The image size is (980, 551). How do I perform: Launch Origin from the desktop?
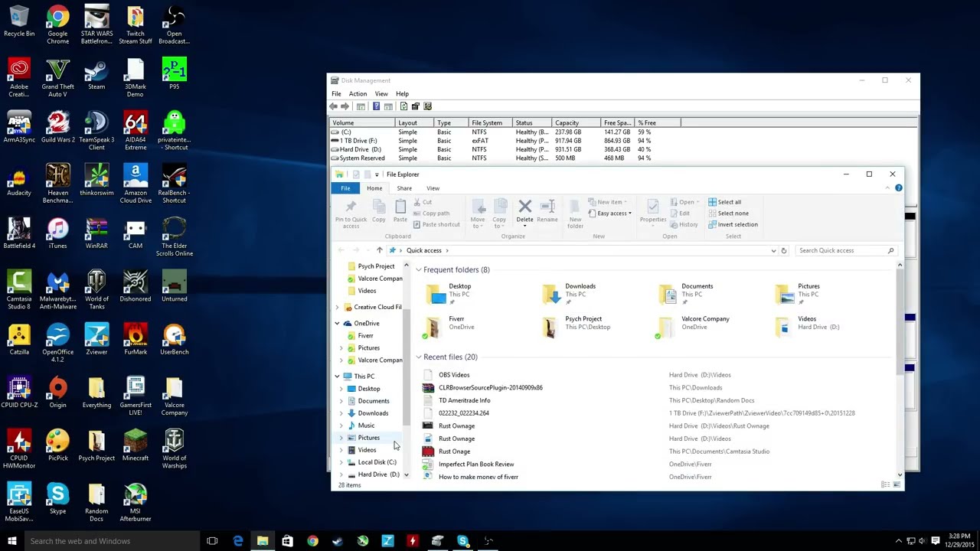click(57, 393)
